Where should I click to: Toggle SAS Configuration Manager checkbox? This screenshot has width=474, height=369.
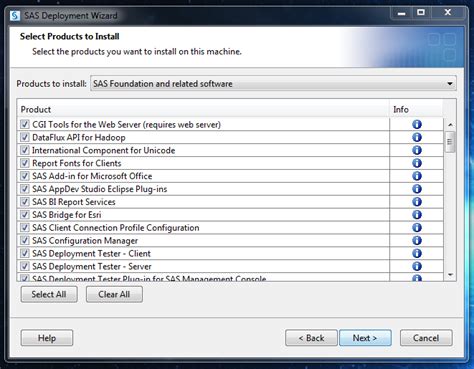[25, 240]
